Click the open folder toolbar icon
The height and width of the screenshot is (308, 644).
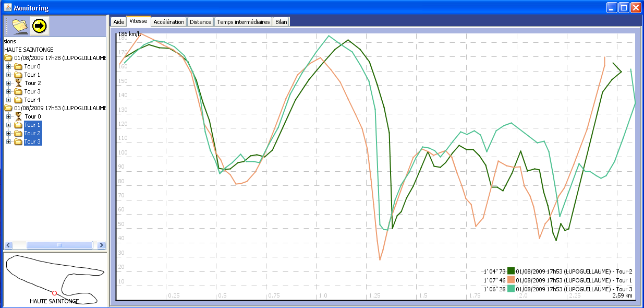pyautogui.click(x=19, y=25)
